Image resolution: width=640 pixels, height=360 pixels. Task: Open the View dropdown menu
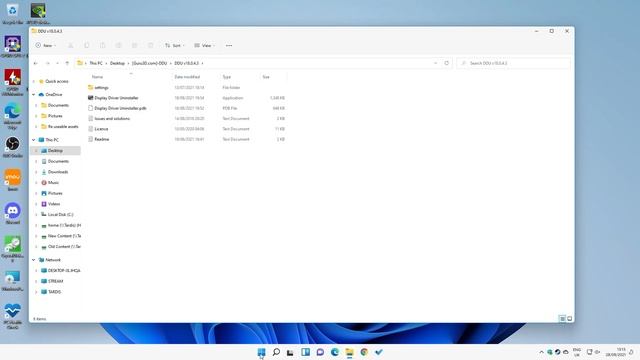tap(204, 45)
